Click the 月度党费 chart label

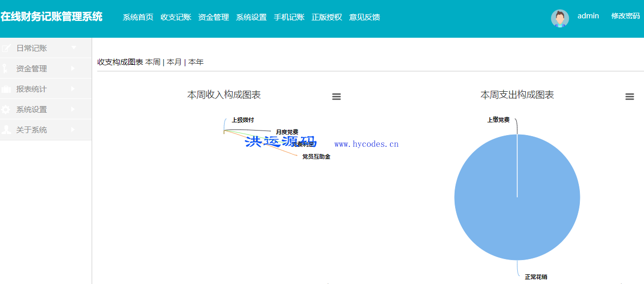(287, 132)
